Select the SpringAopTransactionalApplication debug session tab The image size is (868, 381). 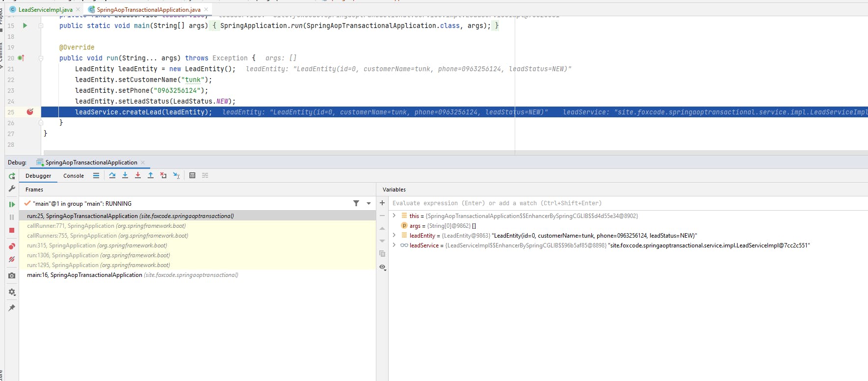[91, 163]
